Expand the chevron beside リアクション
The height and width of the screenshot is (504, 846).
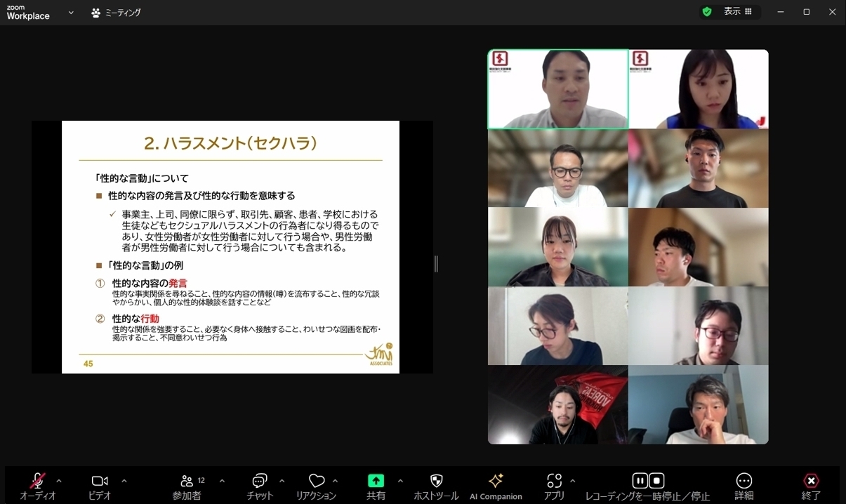[x=335, y=481]
